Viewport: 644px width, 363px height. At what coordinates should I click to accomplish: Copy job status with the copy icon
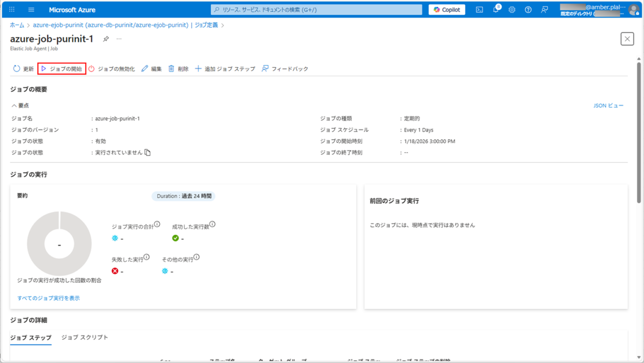pos(148,153)
